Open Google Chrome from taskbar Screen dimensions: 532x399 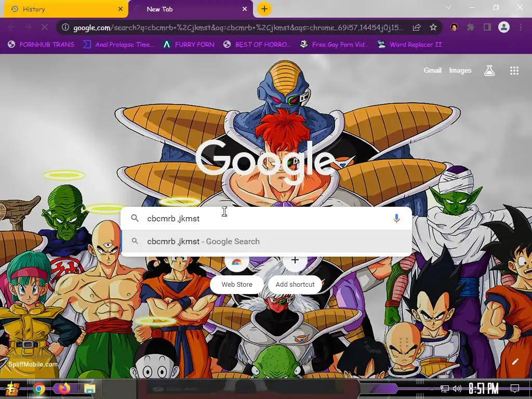click(x=38, y=389)
